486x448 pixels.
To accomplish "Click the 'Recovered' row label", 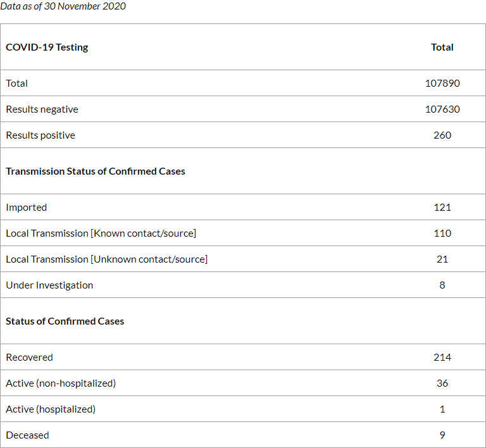I will pyautogui.click(x=29, y=358).
